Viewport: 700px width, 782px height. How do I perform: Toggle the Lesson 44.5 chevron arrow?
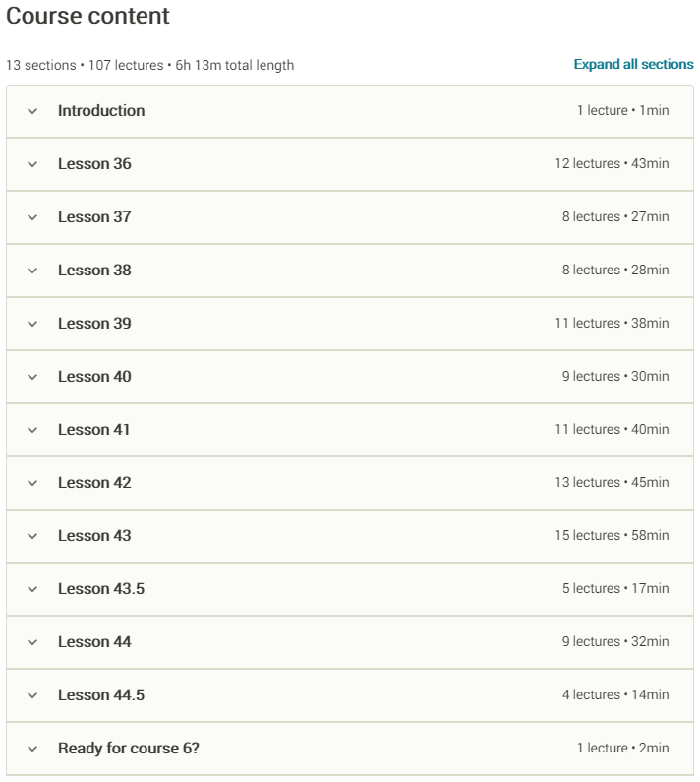pyautogui.click(x=32, y=695)
